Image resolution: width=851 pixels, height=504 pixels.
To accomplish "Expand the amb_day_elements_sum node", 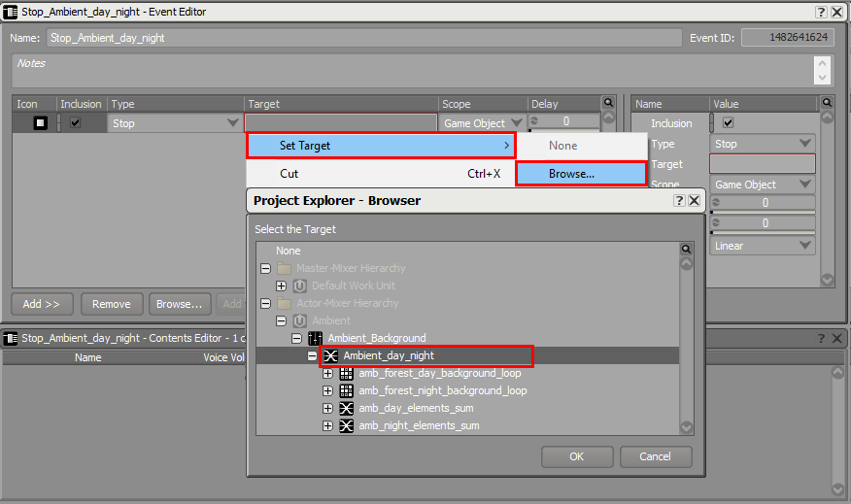I will [328, 408].
